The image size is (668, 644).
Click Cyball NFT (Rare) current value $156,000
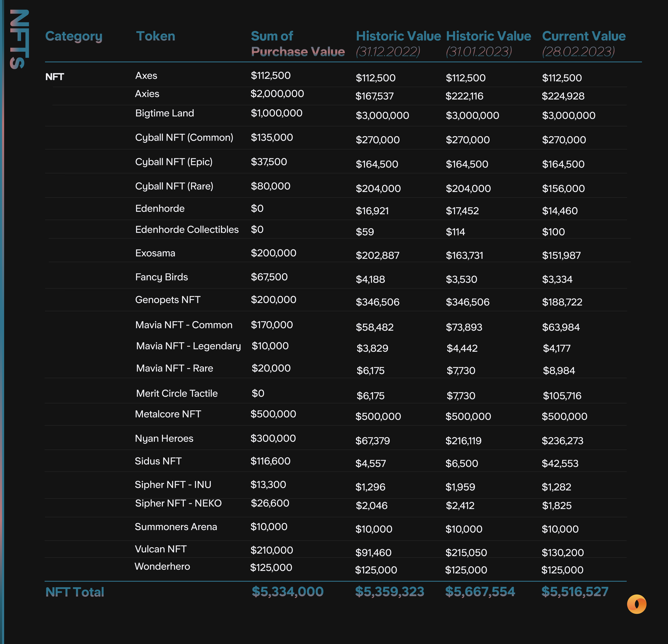coord(563,188)
